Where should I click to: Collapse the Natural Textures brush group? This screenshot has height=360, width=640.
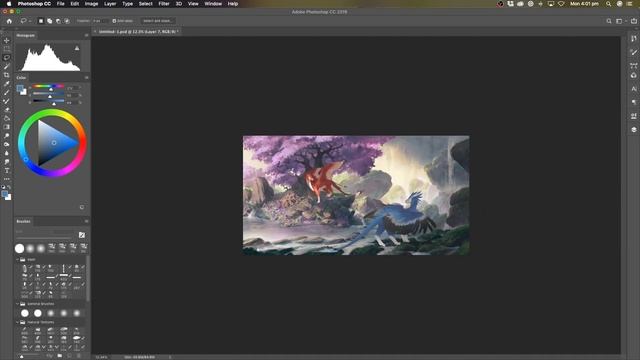[18, 322]
